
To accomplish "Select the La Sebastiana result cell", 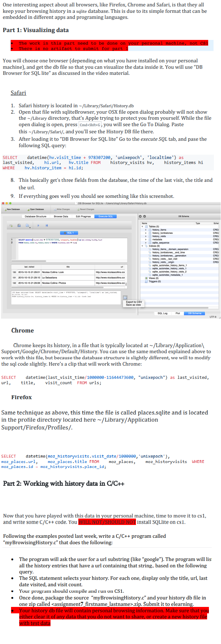I will (x=68, y=278).
